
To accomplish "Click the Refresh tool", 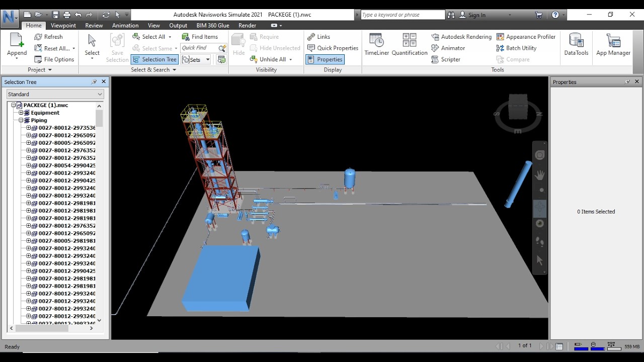I will [x=48, y=37].
